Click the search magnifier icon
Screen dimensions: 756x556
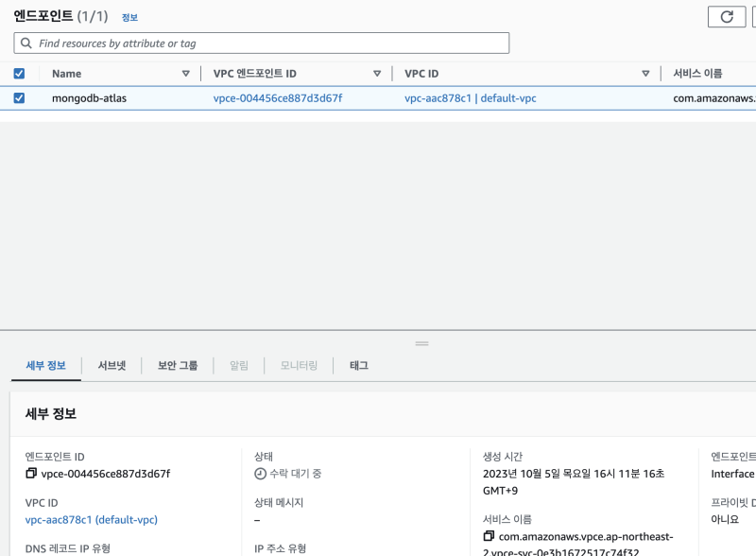(x=26, y=43)
